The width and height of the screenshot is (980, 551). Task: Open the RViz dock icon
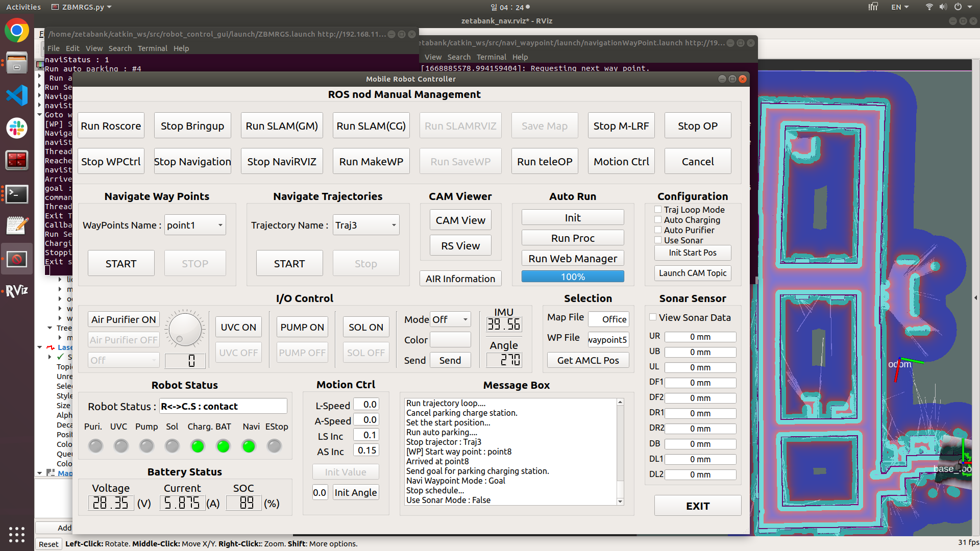pos(17,291)
